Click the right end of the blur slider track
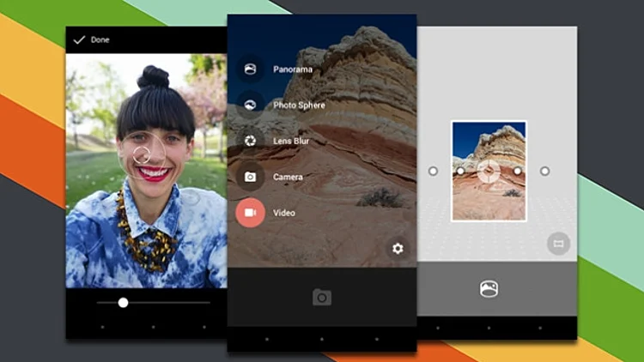This screenshot has width=644, height=362. (209, 303)
